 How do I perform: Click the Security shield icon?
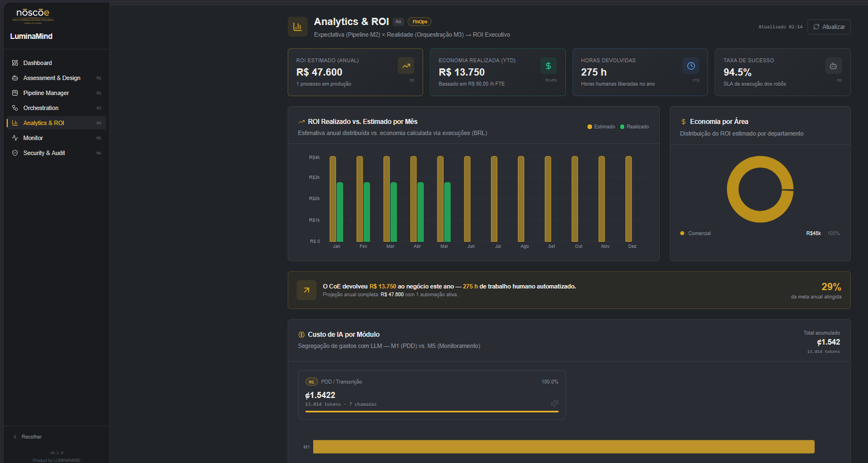[15, 153]
